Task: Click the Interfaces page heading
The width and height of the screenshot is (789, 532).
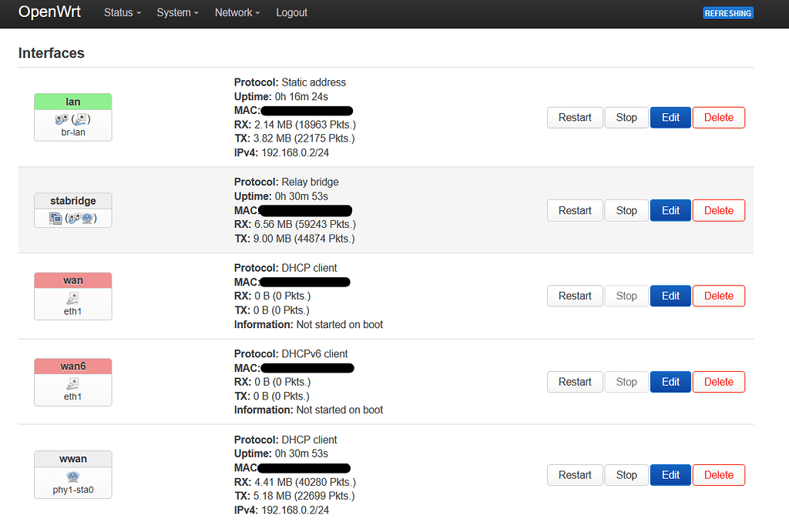Action: coord(51,53)
